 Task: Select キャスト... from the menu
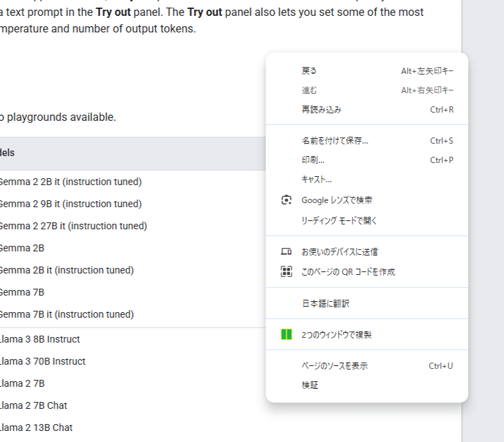(x=366, y=179)
